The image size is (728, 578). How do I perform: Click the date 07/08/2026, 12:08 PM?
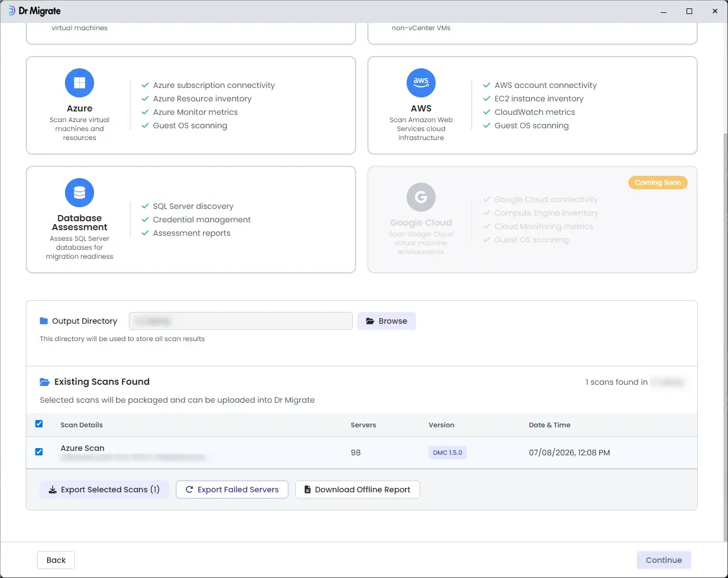point(570,453)
